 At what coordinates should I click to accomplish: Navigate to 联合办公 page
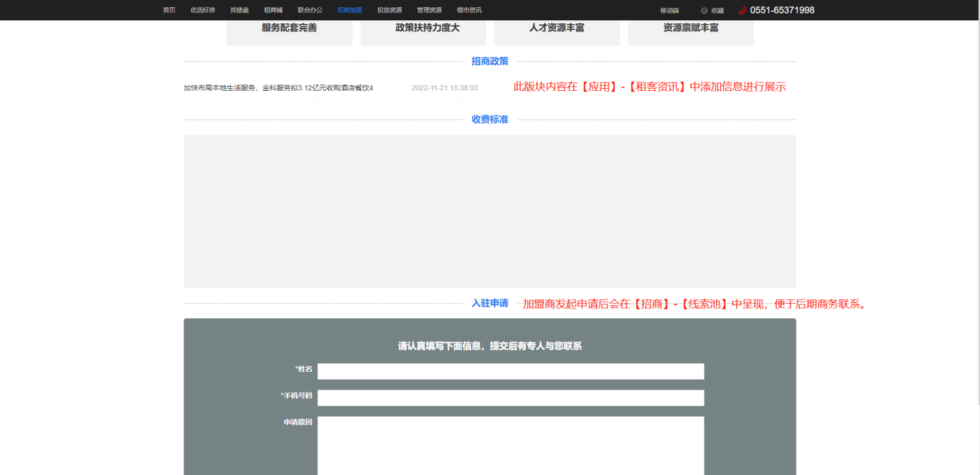(x=310, y=10)
